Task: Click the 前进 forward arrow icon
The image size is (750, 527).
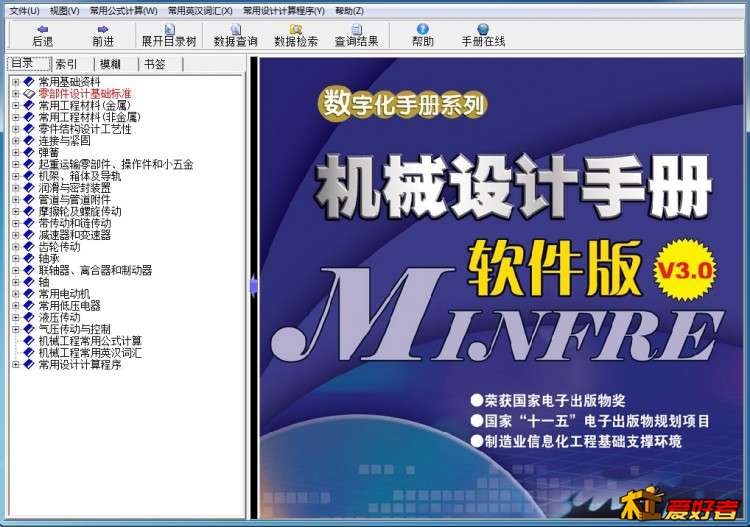Action: point(103,29)
